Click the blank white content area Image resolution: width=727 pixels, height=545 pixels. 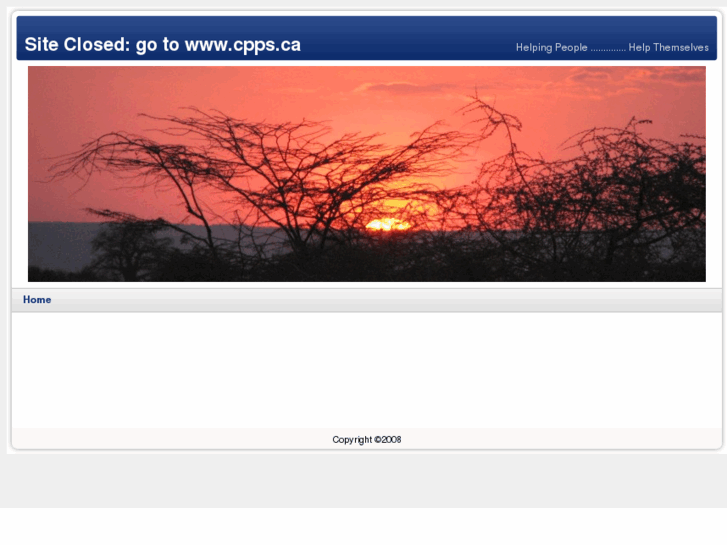[x=367, y=370]
